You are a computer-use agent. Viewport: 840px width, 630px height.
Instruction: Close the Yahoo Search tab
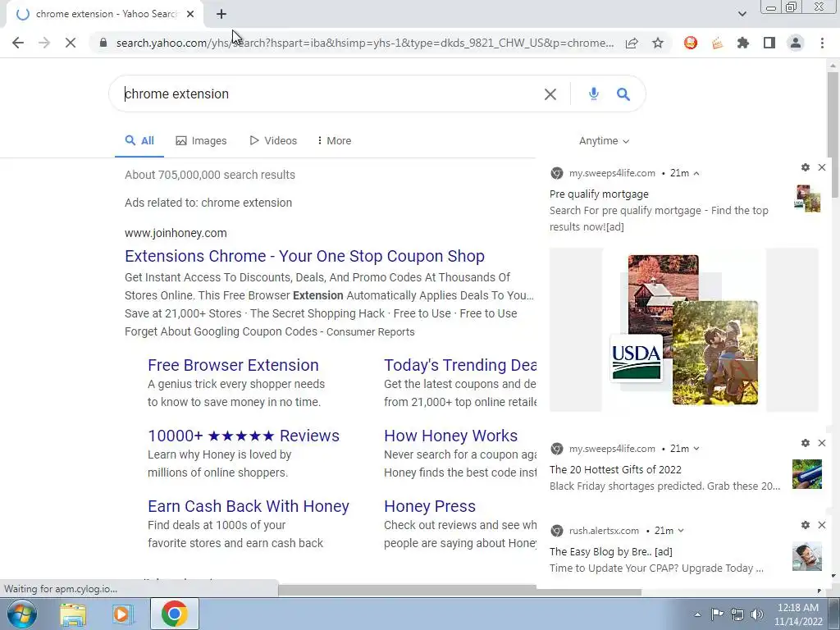[x=190, y=14]
